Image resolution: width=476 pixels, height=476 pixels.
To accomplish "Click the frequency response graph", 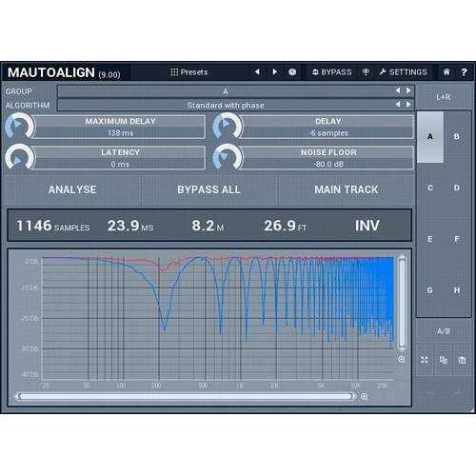I will click(218, 318).
